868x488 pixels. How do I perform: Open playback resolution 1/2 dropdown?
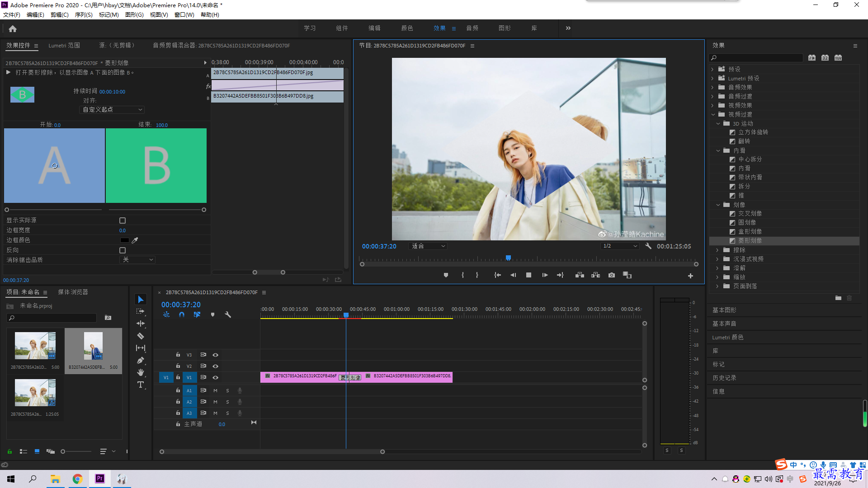coord(620,246)
